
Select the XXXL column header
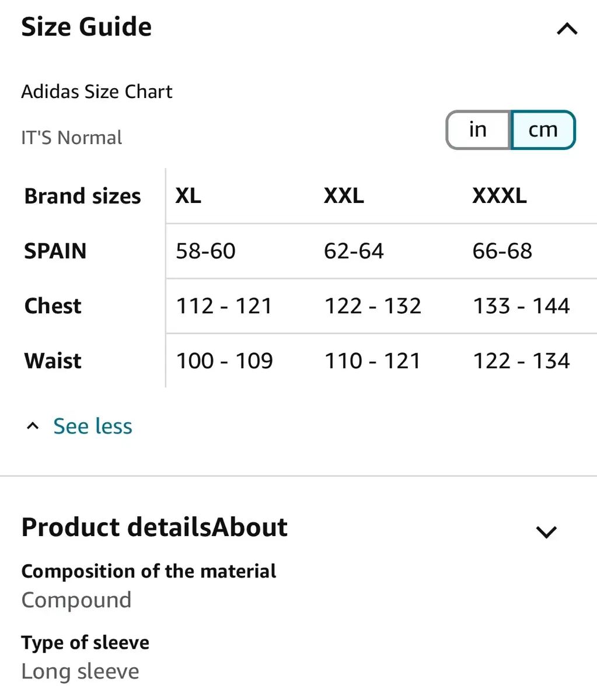pos(500,195)
